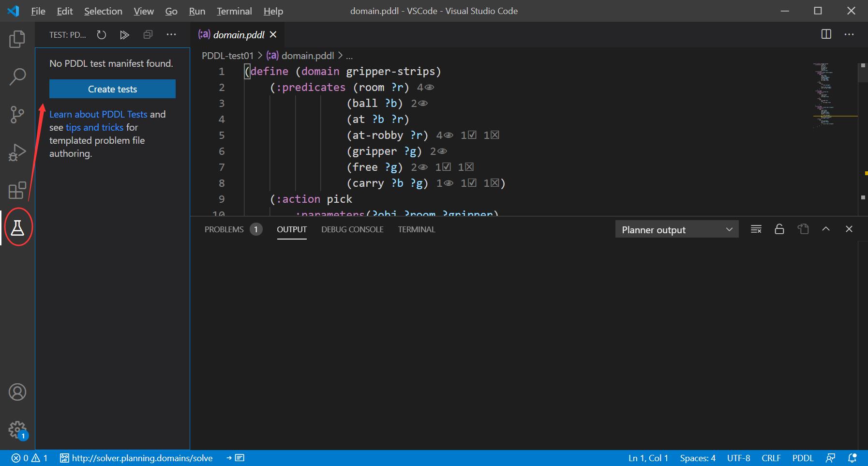Toggle output scroll lock
This screenshot has height=466, width=868.
(x=779, y=229)
